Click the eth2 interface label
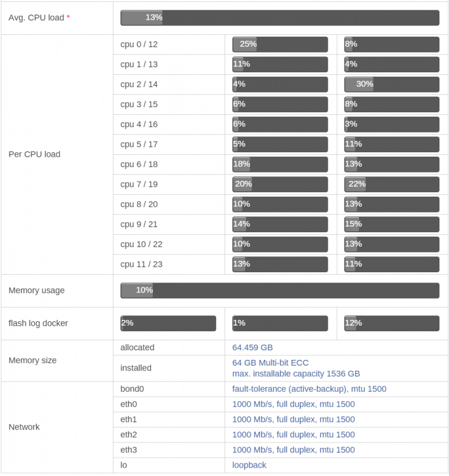The image size is (449, 476). (x=129, y=434)
